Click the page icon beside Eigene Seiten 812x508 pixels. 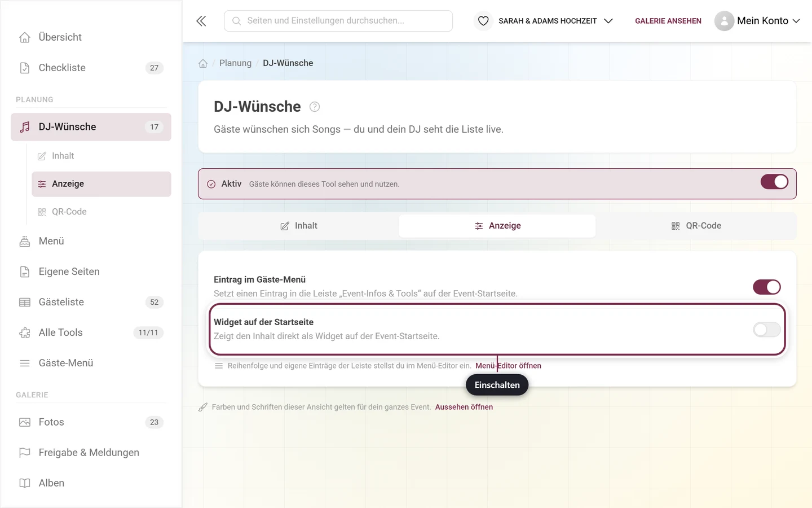25,271
